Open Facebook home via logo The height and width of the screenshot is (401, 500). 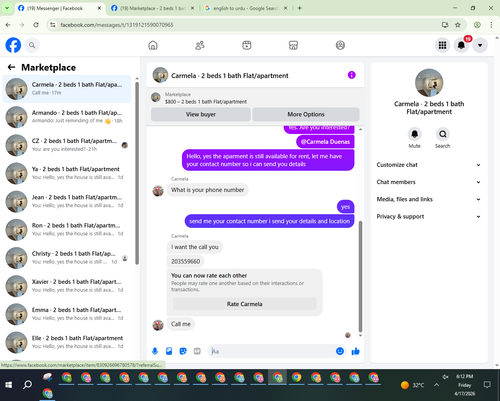tap(13, 45)
